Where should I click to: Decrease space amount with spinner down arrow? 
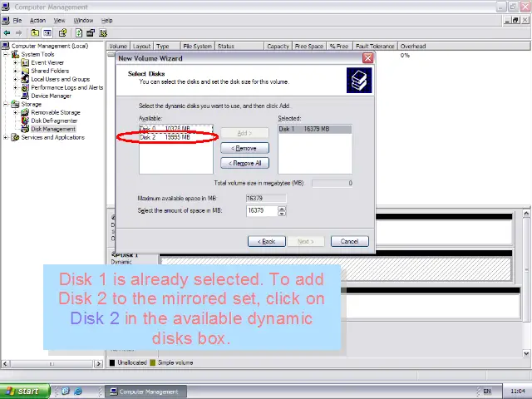282,214
